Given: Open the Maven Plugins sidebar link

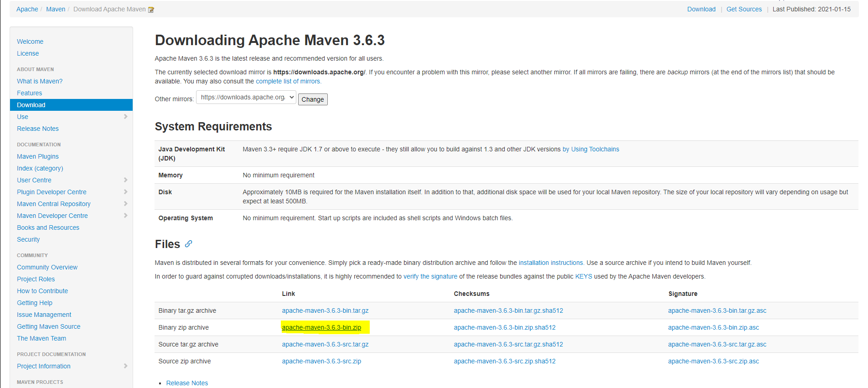Looking at the screenshot, I should point(38,156).
